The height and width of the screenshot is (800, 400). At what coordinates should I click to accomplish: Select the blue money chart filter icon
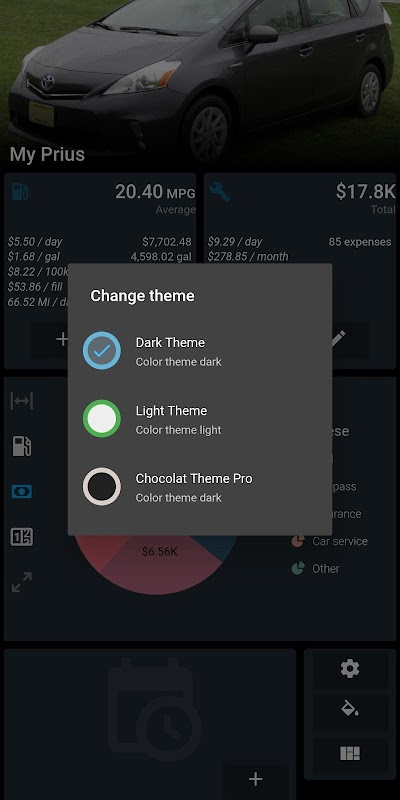tap(21, 491)
